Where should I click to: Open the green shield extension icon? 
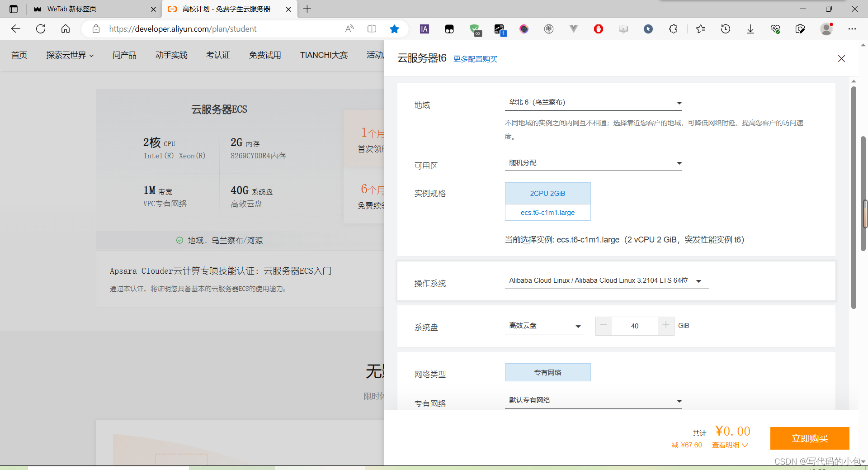(475, 29)
